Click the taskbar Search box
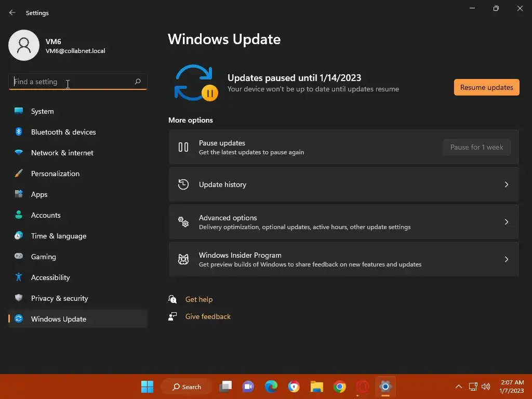The width and height of the screenshot is (532, 399). [x=187, y=387]
